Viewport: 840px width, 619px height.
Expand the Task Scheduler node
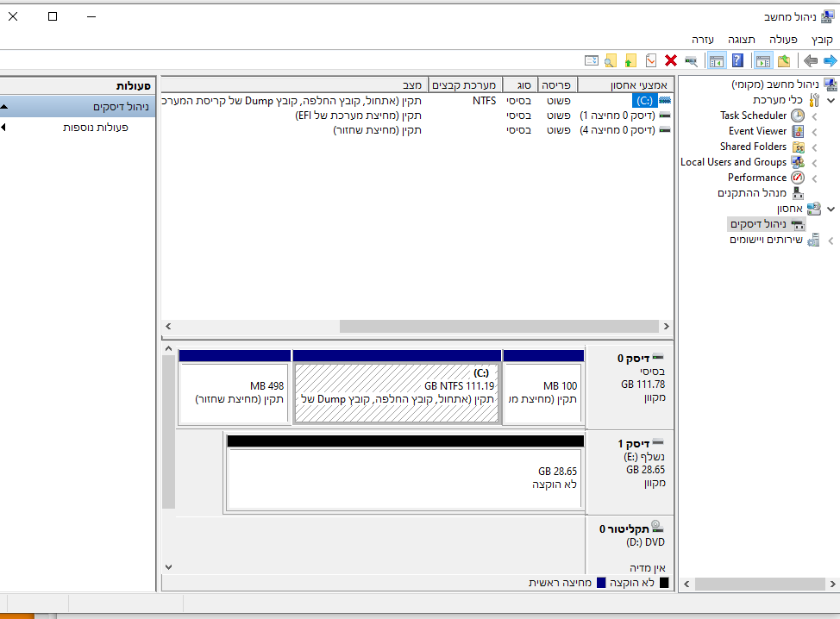814,116
